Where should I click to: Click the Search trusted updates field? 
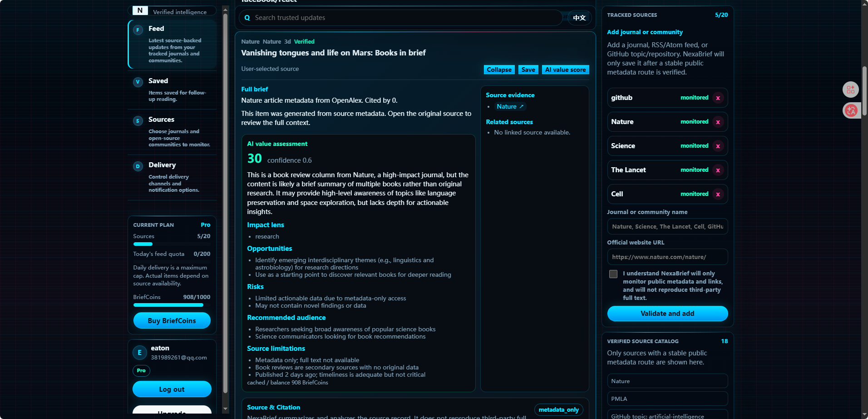(401, 18)
